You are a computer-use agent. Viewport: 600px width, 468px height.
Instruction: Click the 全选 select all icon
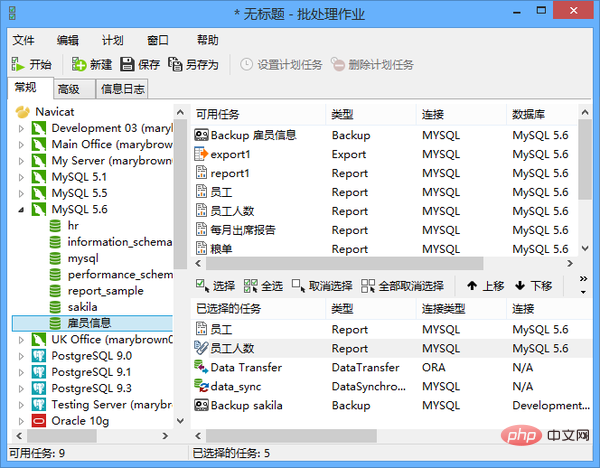251,285
